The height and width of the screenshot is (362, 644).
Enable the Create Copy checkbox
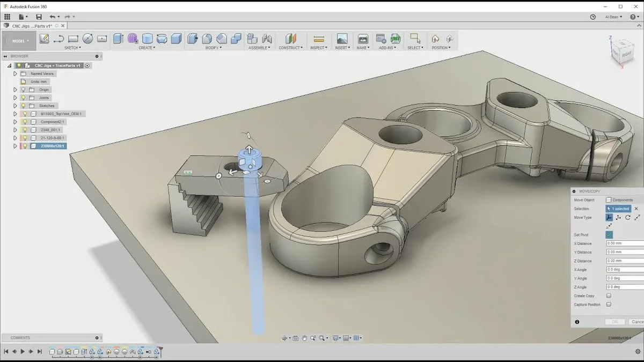[x=609, y=295]
